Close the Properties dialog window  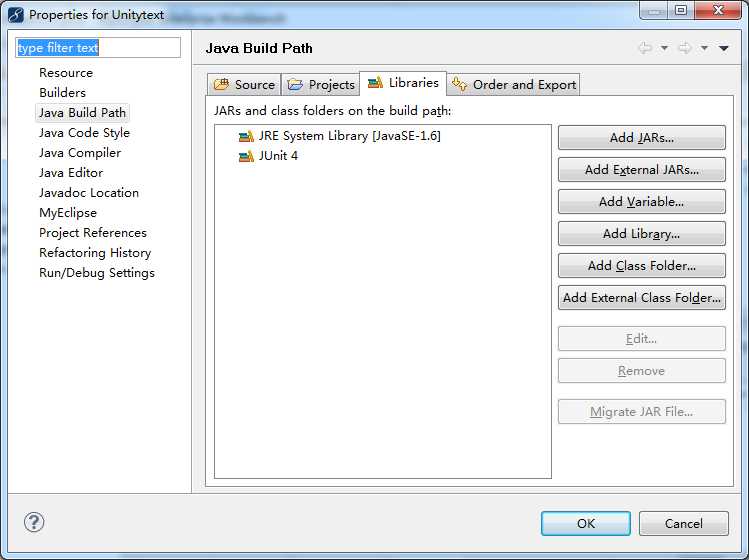tap(718, 10)
